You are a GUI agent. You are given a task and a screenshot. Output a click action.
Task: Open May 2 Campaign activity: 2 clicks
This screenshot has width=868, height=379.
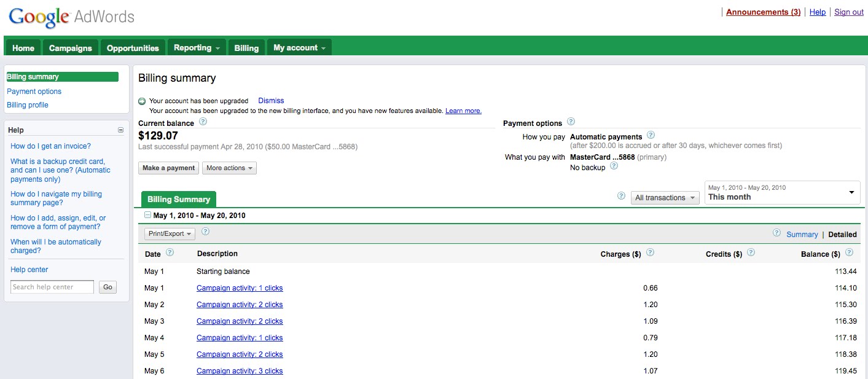[x=240, y=305]
